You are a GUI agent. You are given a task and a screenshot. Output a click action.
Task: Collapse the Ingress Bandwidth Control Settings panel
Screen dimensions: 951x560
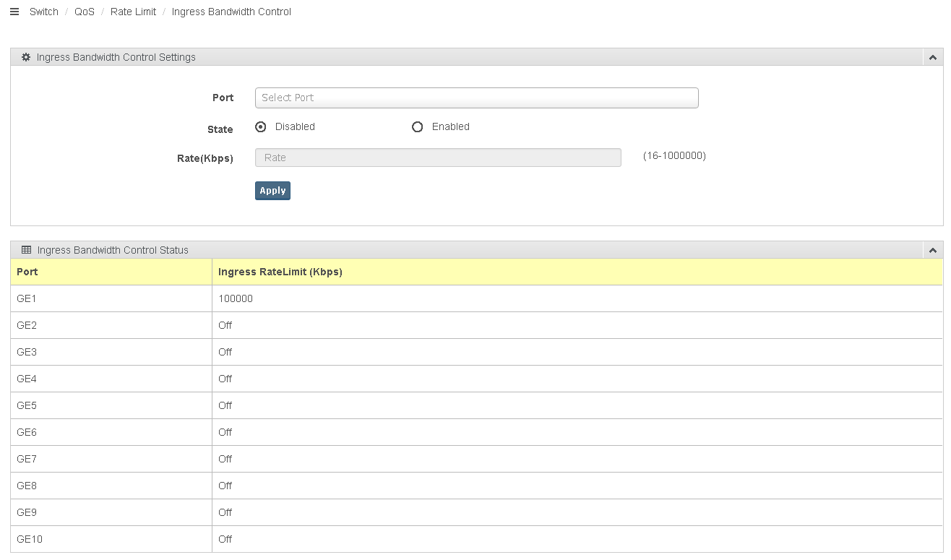click(x=933, y=58)
